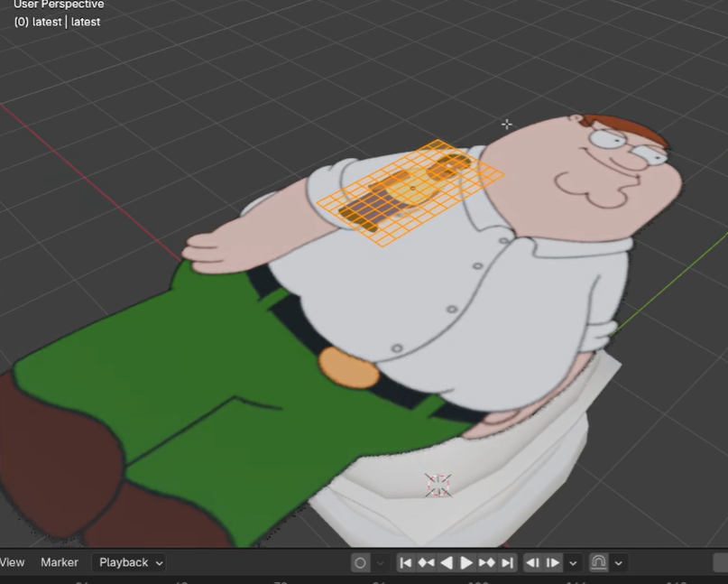Image resolution: width=728 pixels, height=584 pixels.
Task: Toggle timeline snapping magnet icon
Action: click(x=598, y=563)
